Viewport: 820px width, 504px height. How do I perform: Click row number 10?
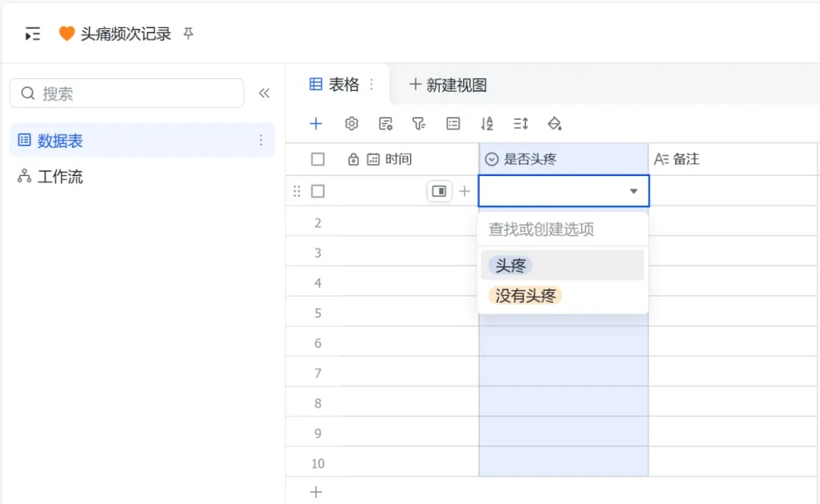[318, 464]
